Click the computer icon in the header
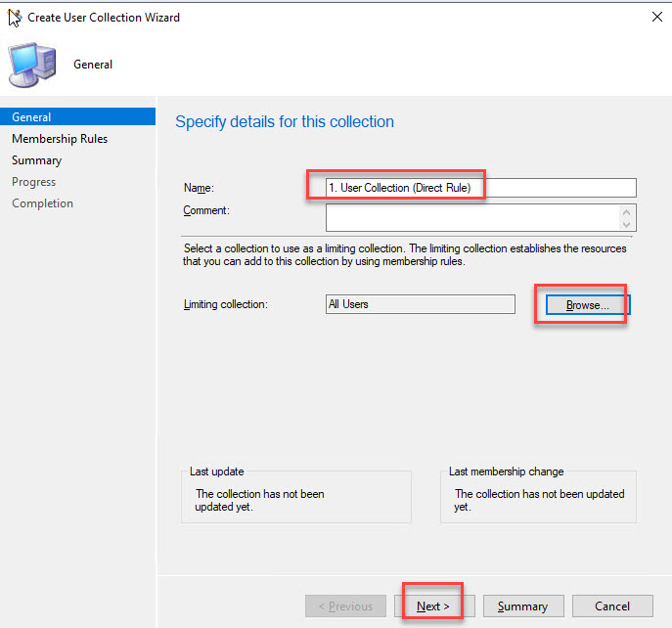This screenshot has width=672, height=628. coord(29,65)
